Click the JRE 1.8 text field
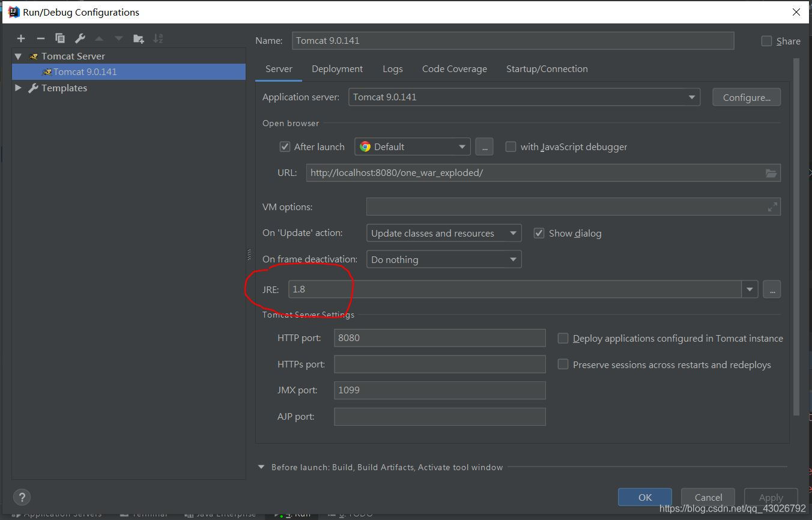Image resolution: width=812 pixels, height=520 pixels. click(515, 289)
